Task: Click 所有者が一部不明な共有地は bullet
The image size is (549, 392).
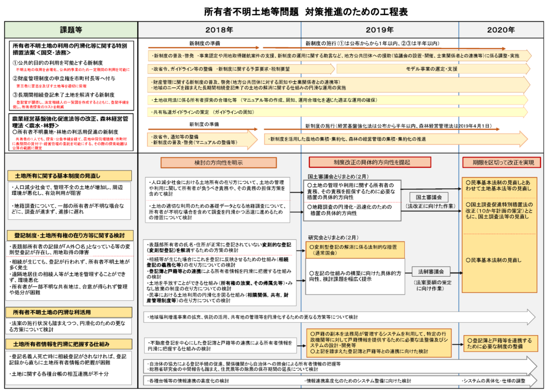Action: pos(69,290)
